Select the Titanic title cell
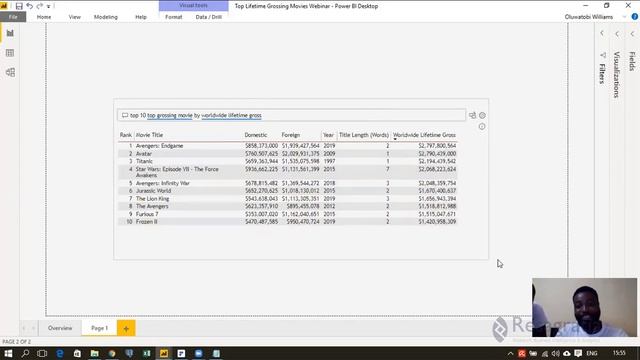Image resolution: width=640 pixels, height=360 pixels. click(144, 161)
